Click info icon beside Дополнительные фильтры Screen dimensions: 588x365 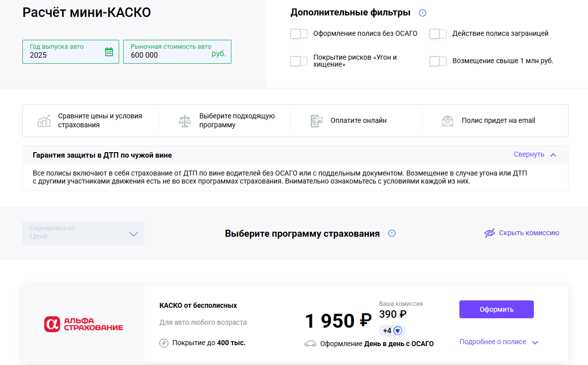[423, 13]
